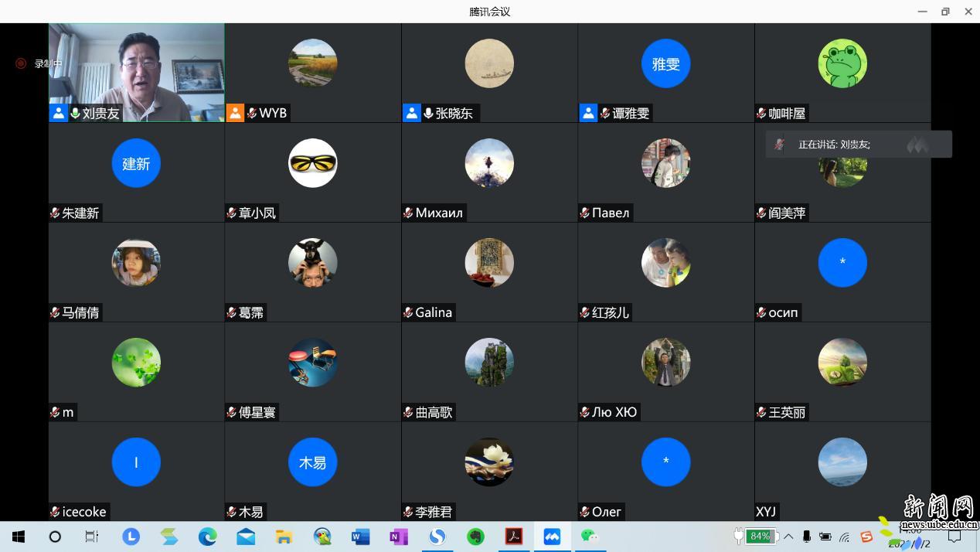The width and height of the screenshot is (980, 552).
Task: Click Tencent Meeting icon in taskbar
Action: [552, 536]
